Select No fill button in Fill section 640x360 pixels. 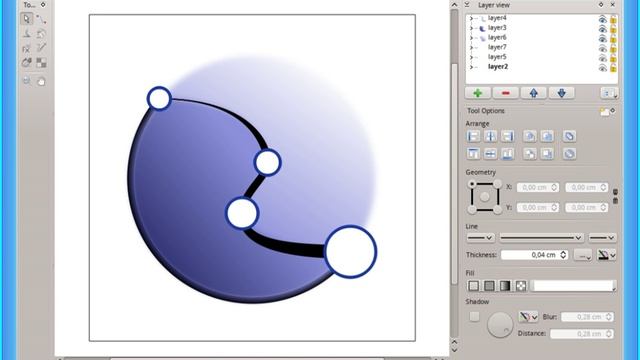pyautogui.click(x=473, y=286)
